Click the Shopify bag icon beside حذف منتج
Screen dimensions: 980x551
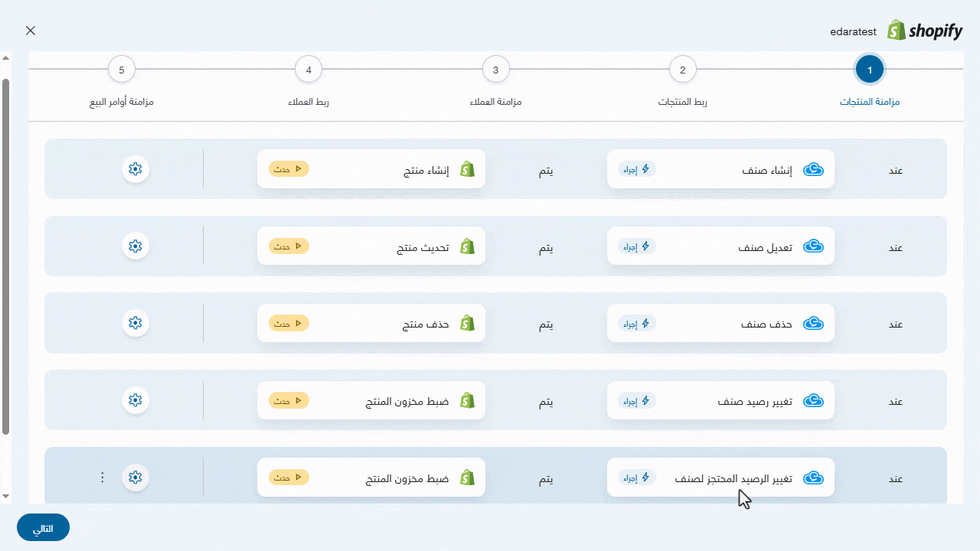[467, 324]
